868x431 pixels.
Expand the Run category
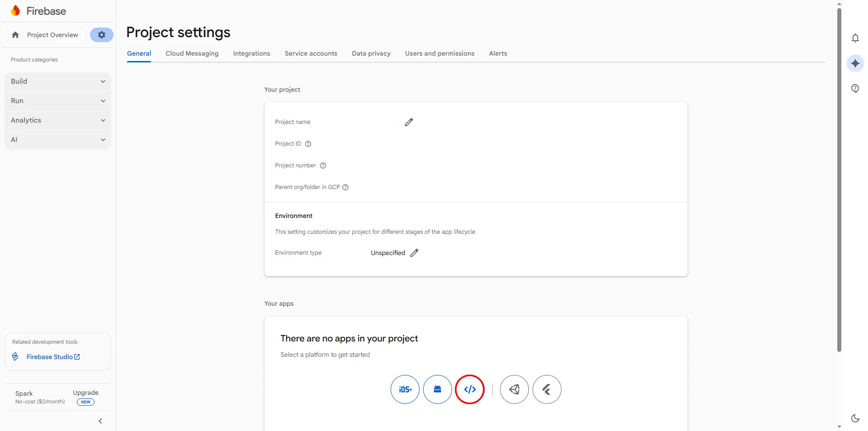tap(58, 101)
